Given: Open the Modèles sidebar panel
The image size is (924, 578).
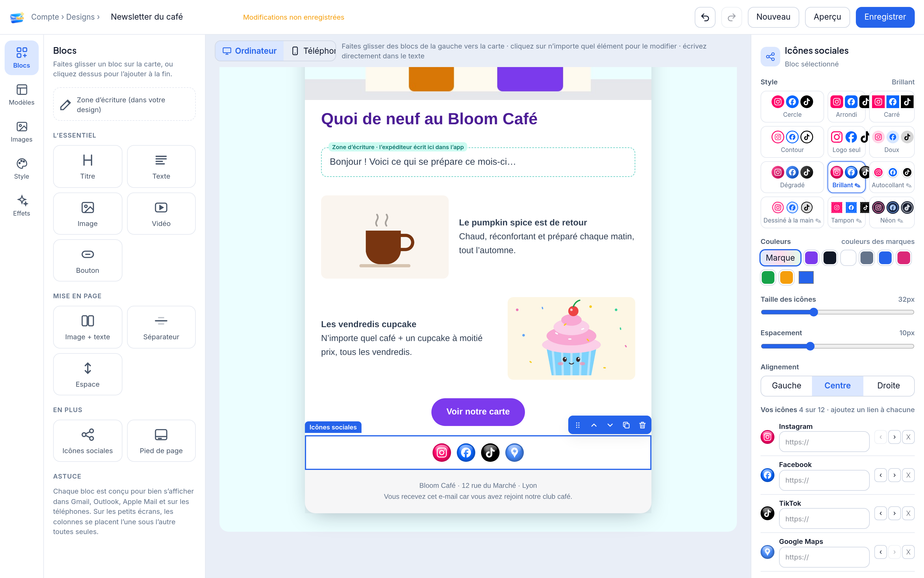Looking at the screenshot, I should click(22, 95).
